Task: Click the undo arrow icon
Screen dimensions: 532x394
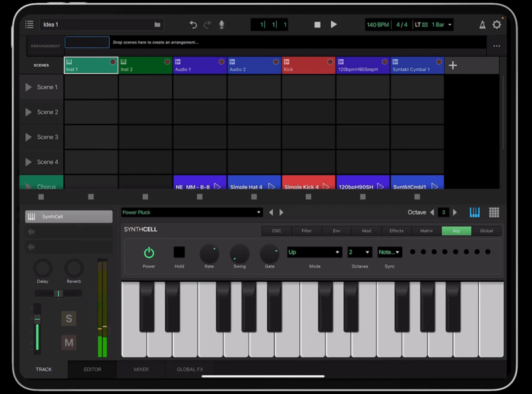Action: 193,25
